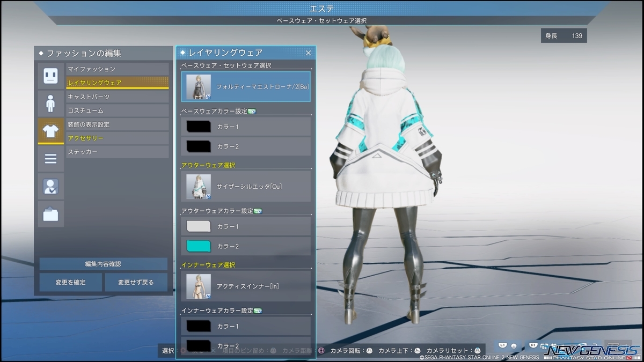This screenshot has height=362, width=644.
Task: Open the face editing category icon
Action: 50,76
